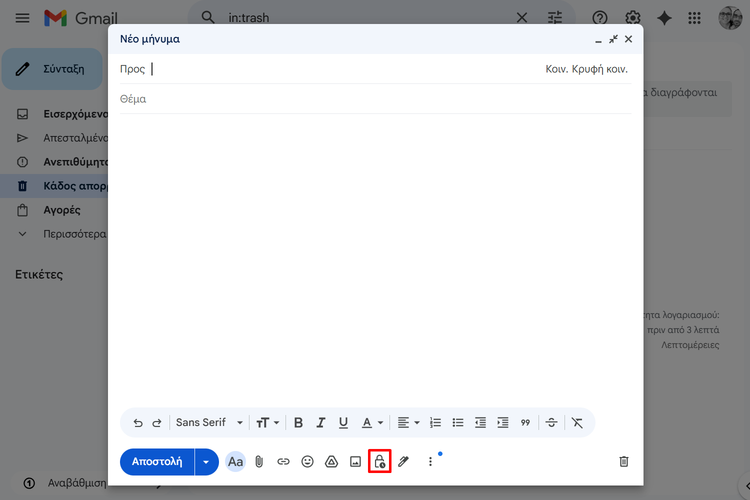Open the Απεσταλμένα sent folder

(55, 138)
